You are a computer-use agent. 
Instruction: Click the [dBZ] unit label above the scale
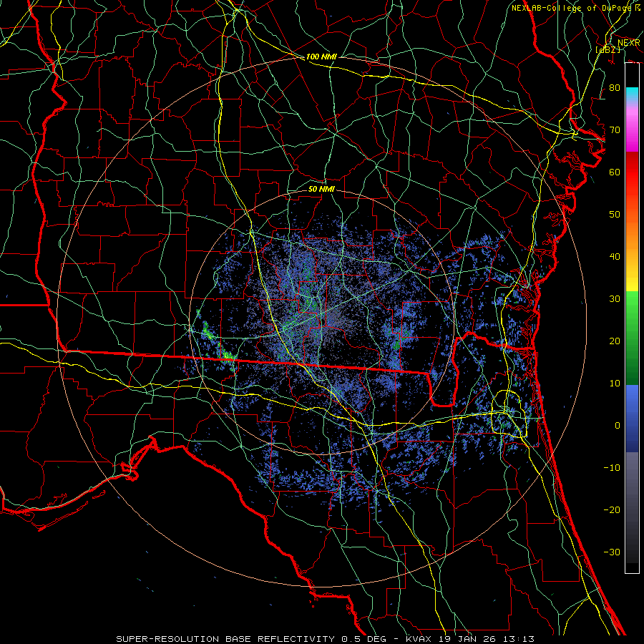click(608, 49)
